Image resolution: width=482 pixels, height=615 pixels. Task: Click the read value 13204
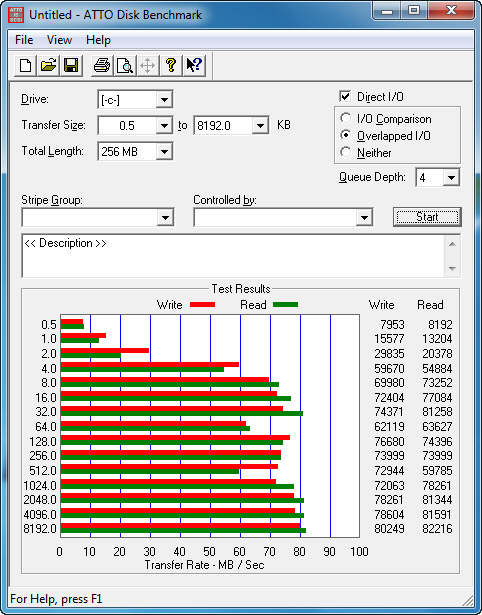[x=437, y=339]
